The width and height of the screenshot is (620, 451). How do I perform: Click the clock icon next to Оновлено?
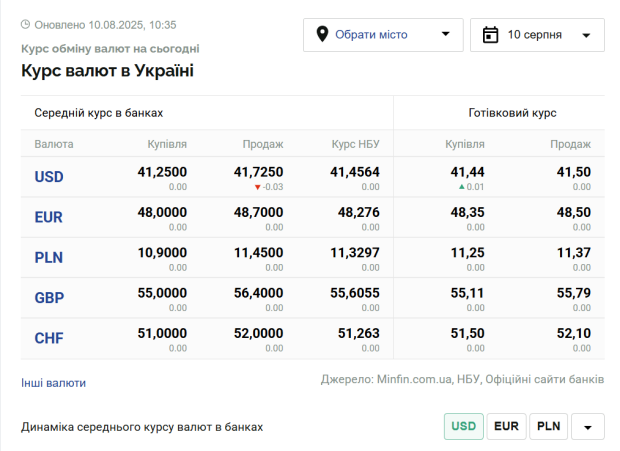tap(25, 25)
